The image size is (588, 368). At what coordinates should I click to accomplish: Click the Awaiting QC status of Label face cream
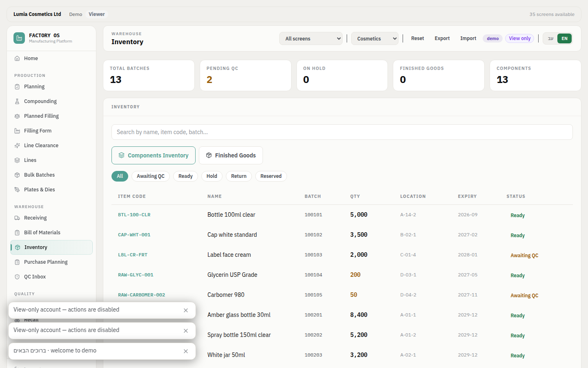(524, 256)
